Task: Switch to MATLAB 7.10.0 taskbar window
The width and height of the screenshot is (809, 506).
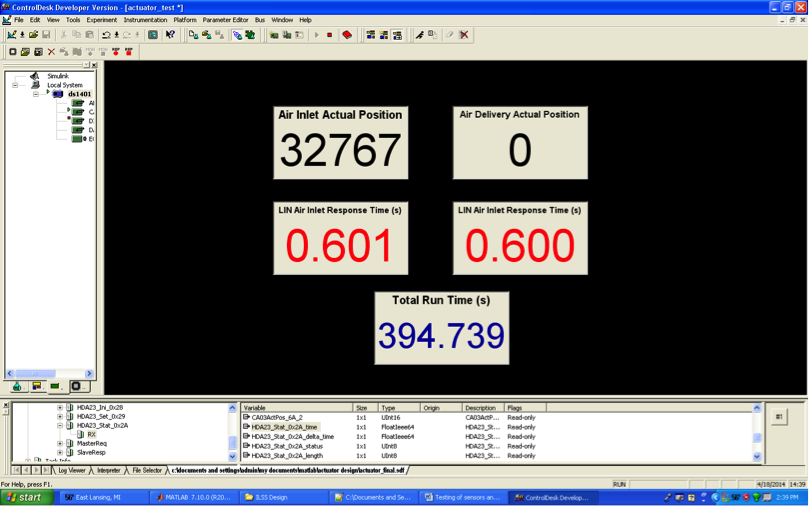Action: click(x=193, y=497)
